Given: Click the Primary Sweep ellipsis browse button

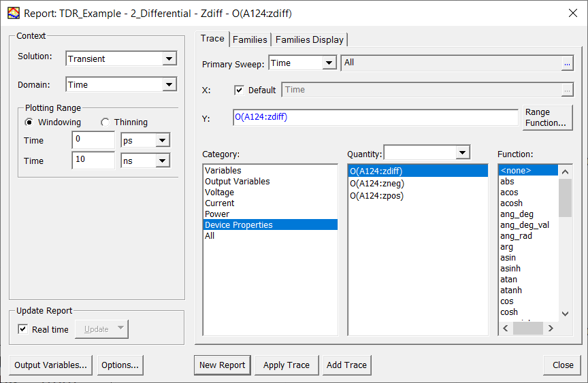Looking at the screenshot, I should pyautogui.click(x=566, y=63).
